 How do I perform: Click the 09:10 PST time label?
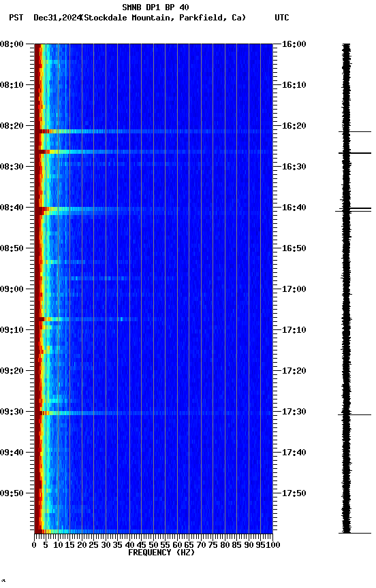12,330
